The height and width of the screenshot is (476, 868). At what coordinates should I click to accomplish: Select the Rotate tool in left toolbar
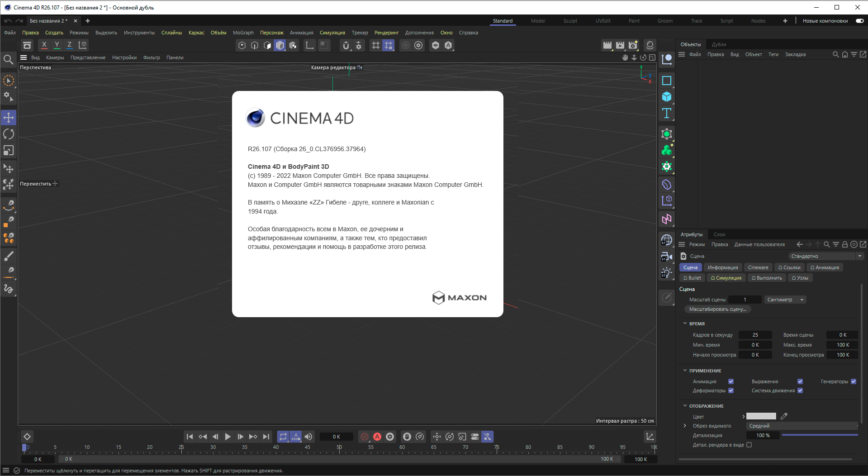coord(9,134)
